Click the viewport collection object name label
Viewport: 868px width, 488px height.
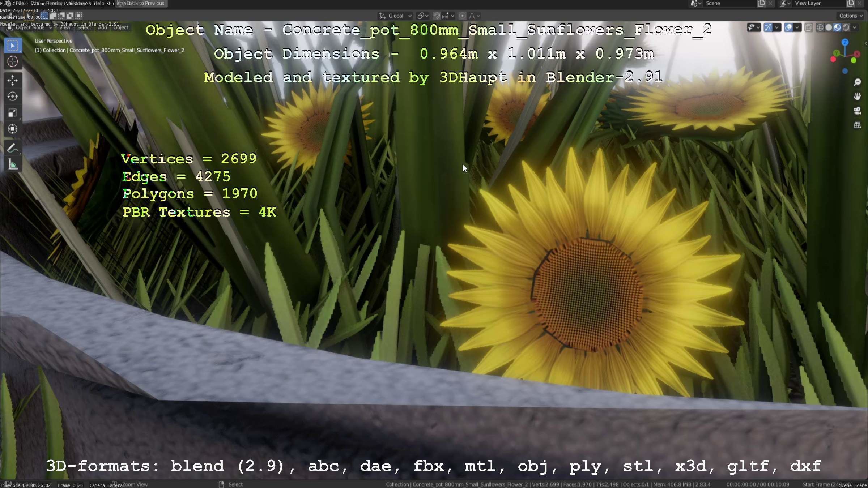109,50
